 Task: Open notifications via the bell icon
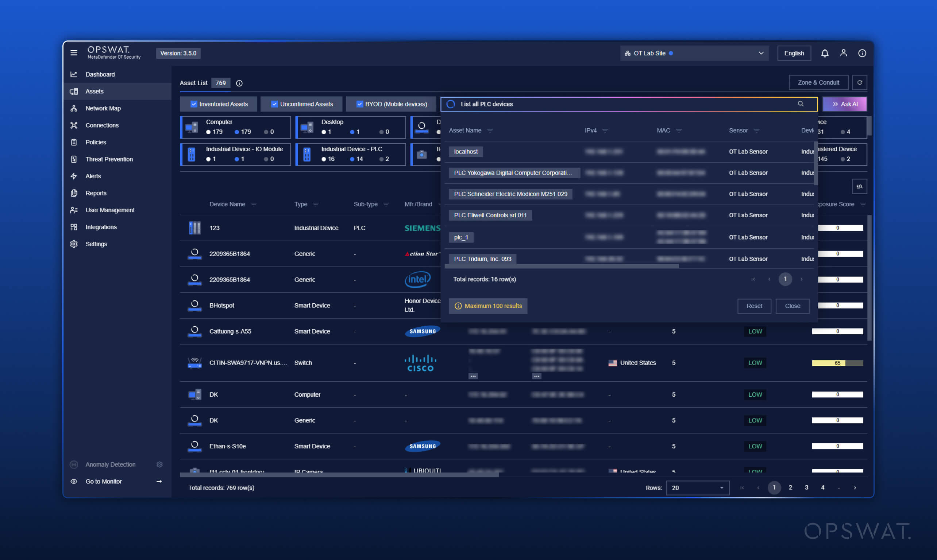825,53
